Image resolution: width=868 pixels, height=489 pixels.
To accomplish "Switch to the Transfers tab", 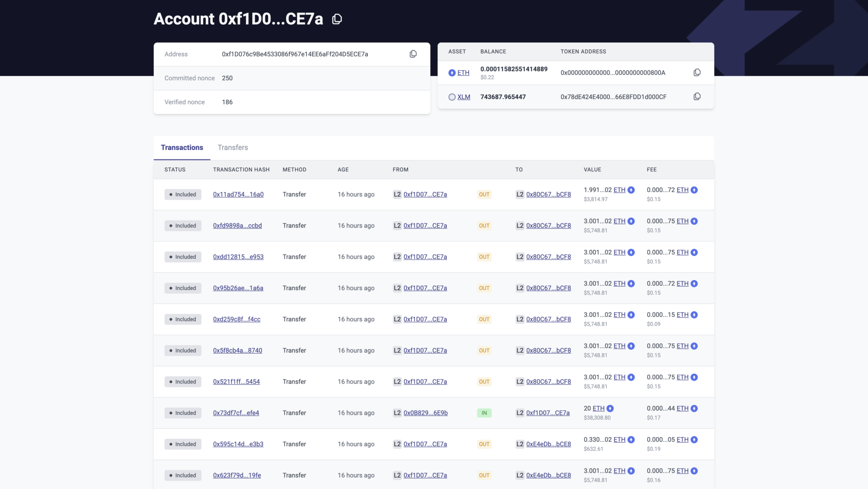I will pyautogui.click(x=233, y=148).
